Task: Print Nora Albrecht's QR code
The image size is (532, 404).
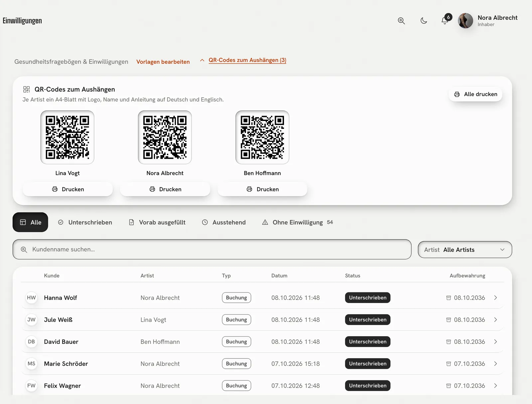Action: pos(165,189)
